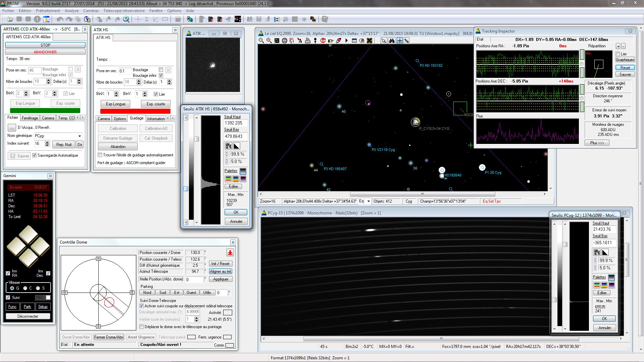Viewport: 644px width, 362px height.
Task: Click the Aligner au tel. button
Action: click(220, 271)
